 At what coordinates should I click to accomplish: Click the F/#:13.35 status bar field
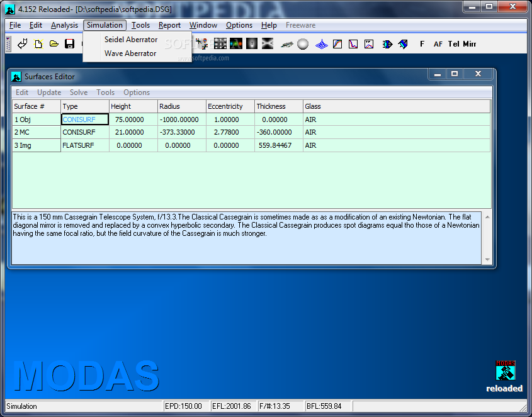(281, 406)
